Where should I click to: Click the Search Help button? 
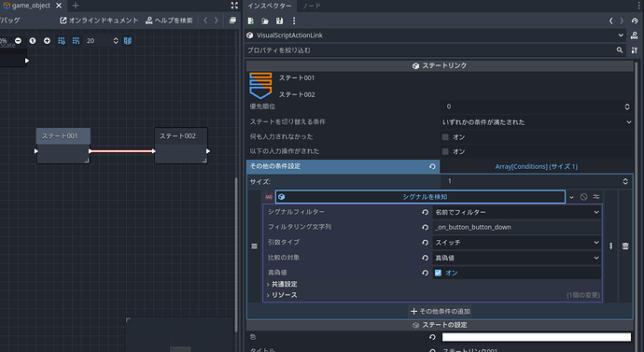click(x=169, y=21)
